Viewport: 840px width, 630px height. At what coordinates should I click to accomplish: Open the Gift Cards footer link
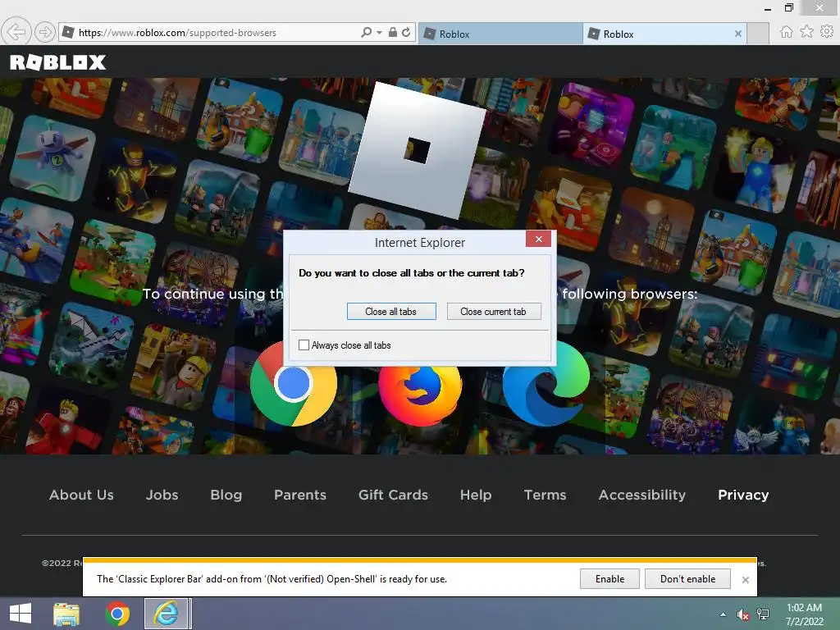pyautogui.click(x=393, y=495)
